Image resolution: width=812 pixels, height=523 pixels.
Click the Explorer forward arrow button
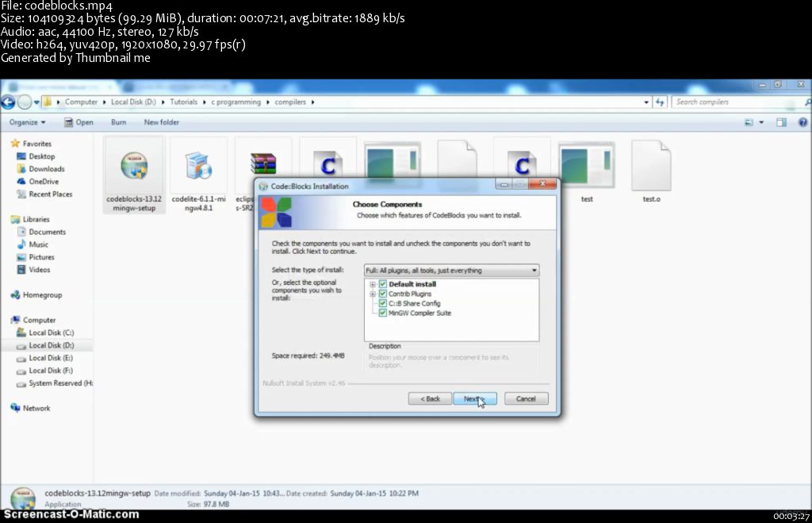tap(25, 102)
